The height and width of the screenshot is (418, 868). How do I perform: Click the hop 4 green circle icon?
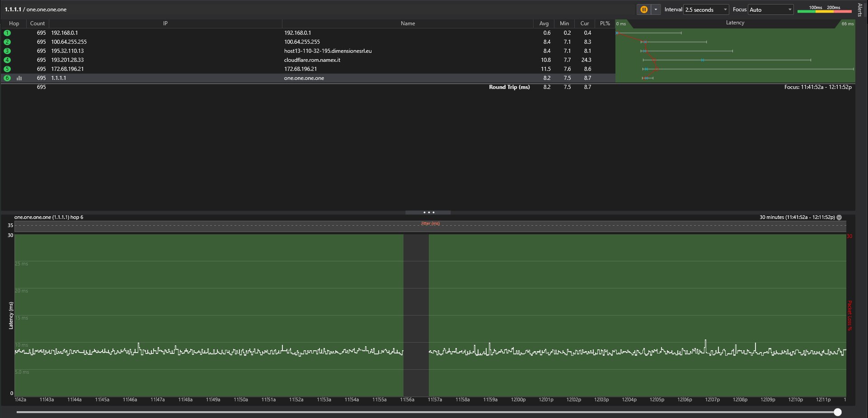pos(7,60)
